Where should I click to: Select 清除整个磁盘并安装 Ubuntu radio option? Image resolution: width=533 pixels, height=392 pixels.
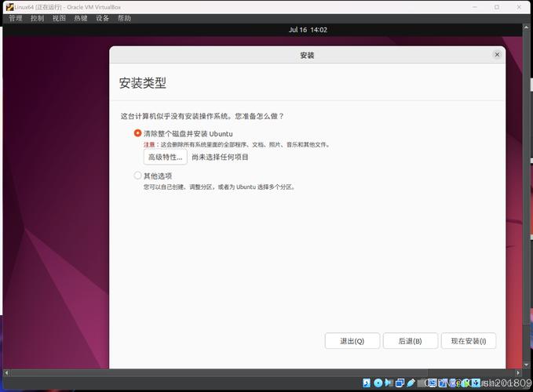(x=137, y=133)
